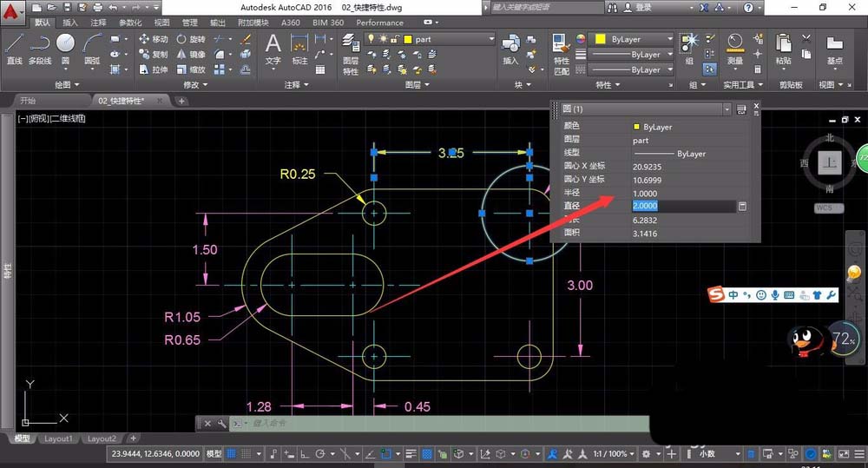Switch to the 视图 ribbon tab
Viewport: 868px width, 468px height.
(x=161, y=23)
